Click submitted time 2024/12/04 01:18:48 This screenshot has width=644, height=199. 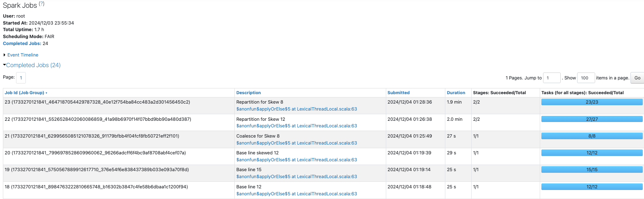409,187
